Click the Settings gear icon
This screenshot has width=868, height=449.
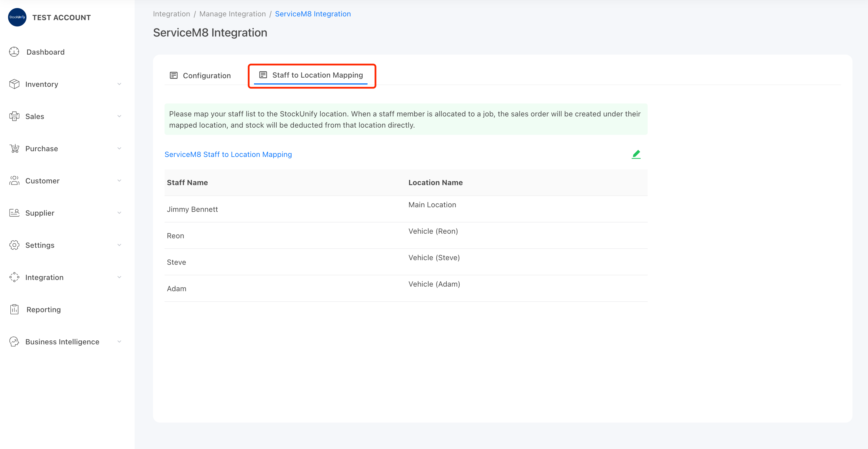(14, 245)
